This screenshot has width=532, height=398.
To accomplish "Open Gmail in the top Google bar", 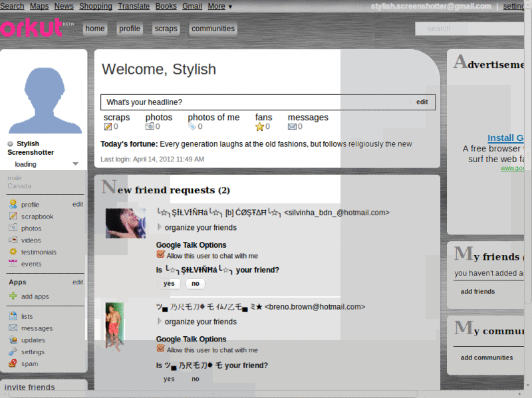I will tap(192, 6).
